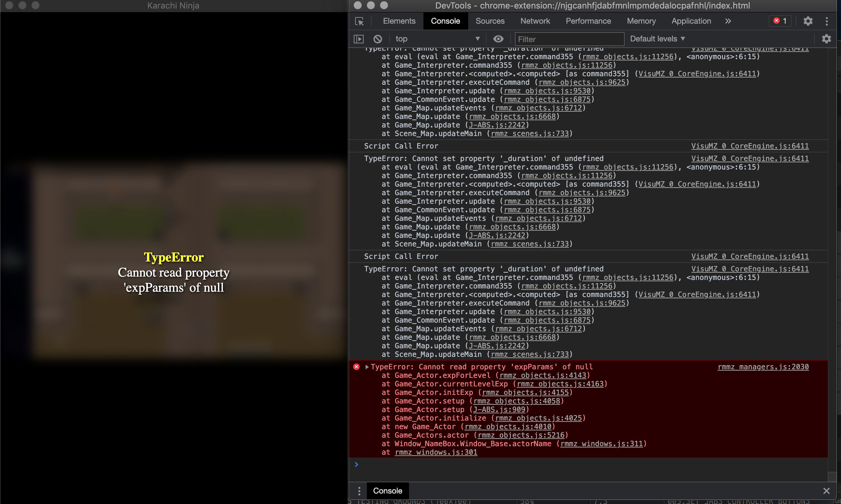Click the console vertical scrollbar thumb
The height and width of the screenshot is (504, 841).
click(x=832, y=476)
